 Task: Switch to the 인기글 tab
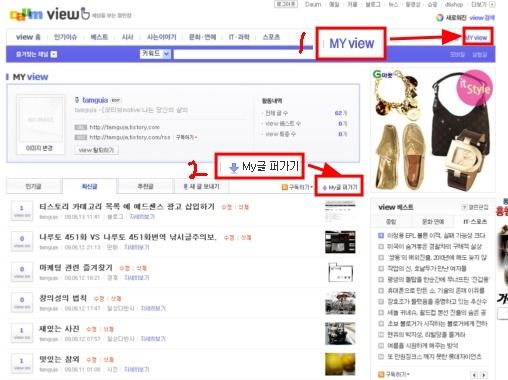click(x=34, y=186)
